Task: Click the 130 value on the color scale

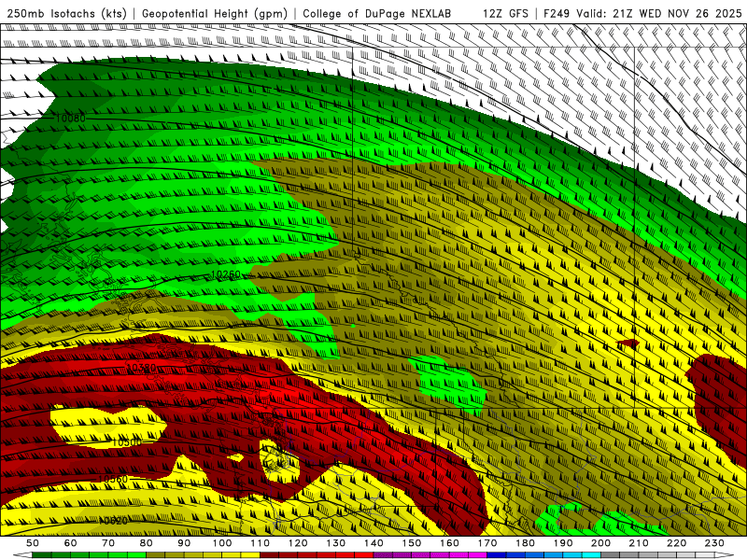Action: click(x=336, y=543)
